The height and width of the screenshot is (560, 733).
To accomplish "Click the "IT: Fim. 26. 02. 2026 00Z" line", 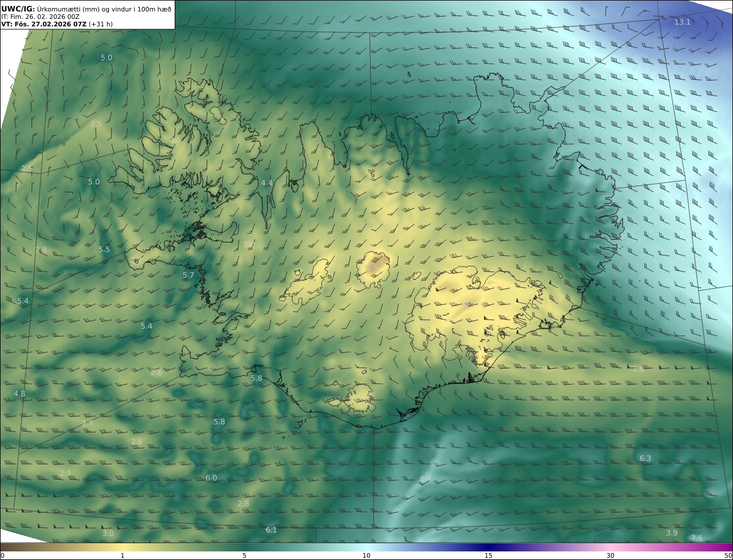I will pos(40,17).
